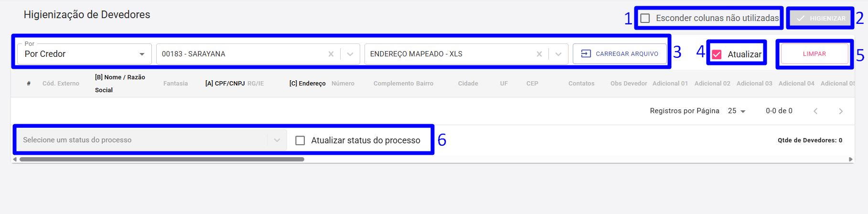Expand the creditor 00183 - SARAYANA chevron
Image resolution: width=868 pixels, height=214 pixels.
coord(350,54)
